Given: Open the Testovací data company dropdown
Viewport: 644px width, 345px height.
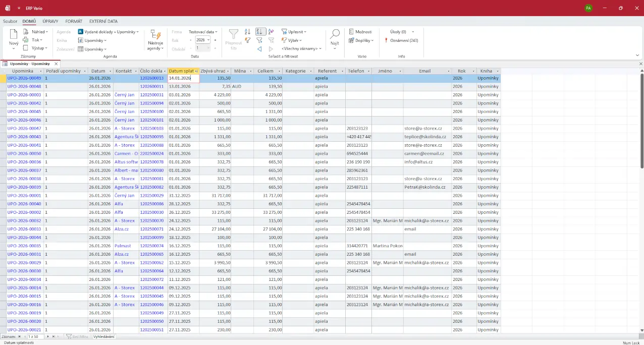Looking at the screenshot, I should (204, 32).
